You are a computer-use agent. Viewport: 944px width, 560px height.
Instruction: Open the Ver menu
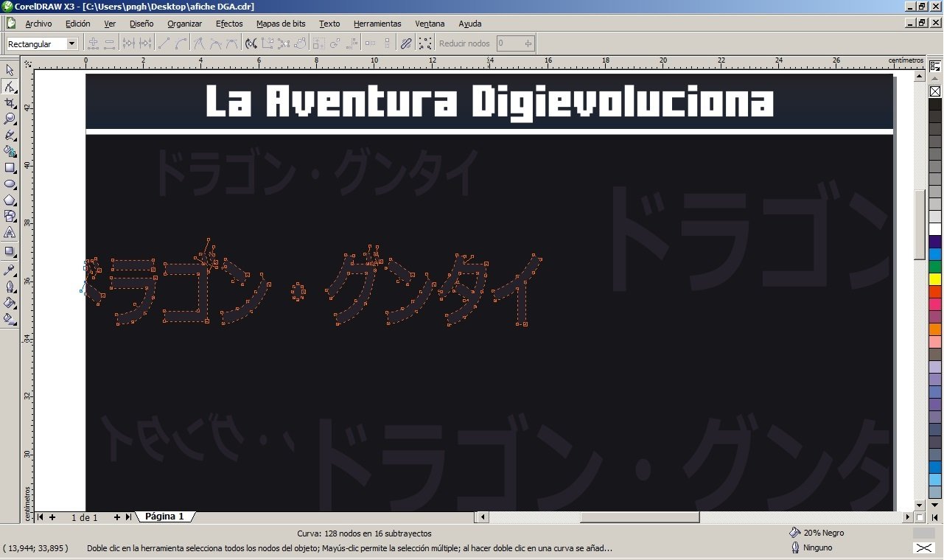click(x=110, y=24)
